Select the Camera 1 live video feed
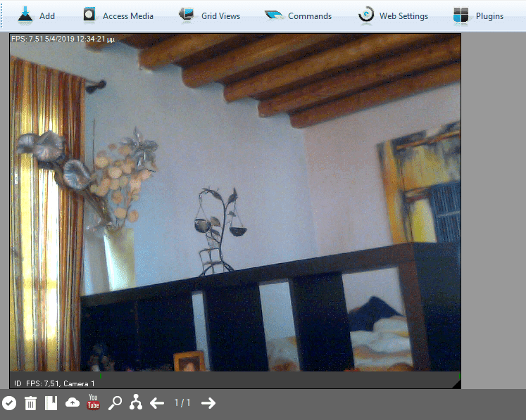 pyautogui.click(x=235, y=203)
